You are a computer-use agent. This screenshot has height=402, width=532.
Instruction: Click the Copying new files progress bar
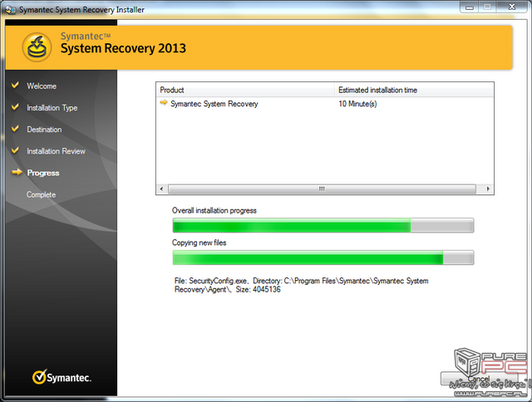(x=323, y=257)
